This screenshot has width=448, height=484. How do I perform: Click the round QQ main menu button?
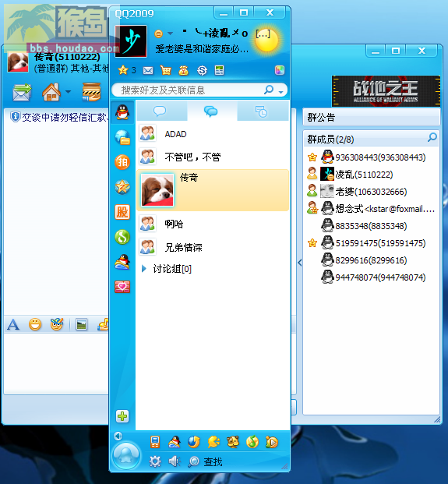coord(126,456)
